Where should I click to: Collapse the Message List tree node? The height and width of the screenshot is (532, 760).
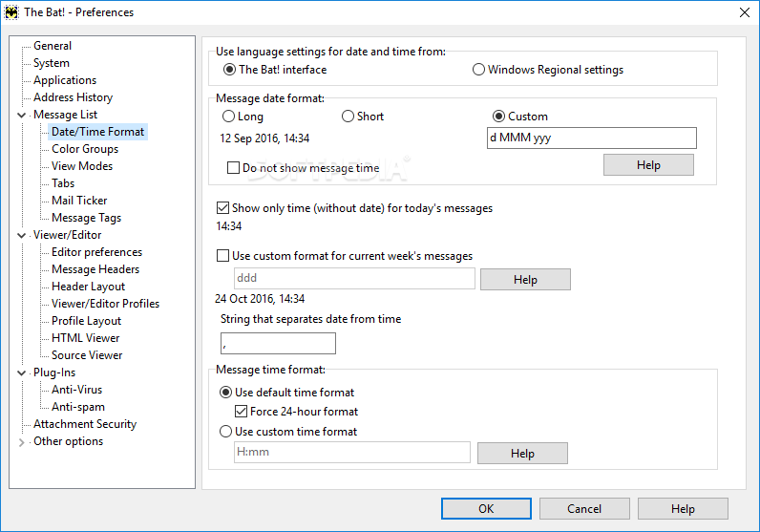pyautogui.click(x=21, y=115)
